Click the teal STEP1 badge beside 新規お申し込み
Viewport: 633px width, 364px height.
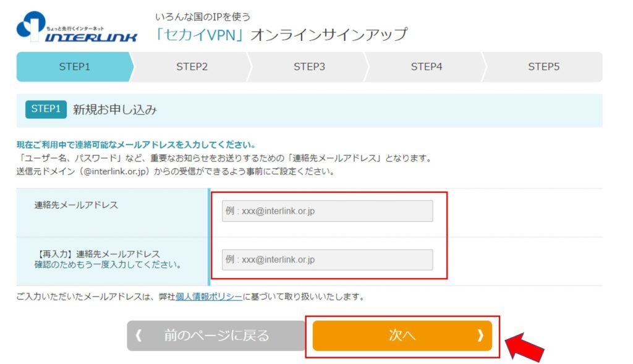(x=45, y=109)
